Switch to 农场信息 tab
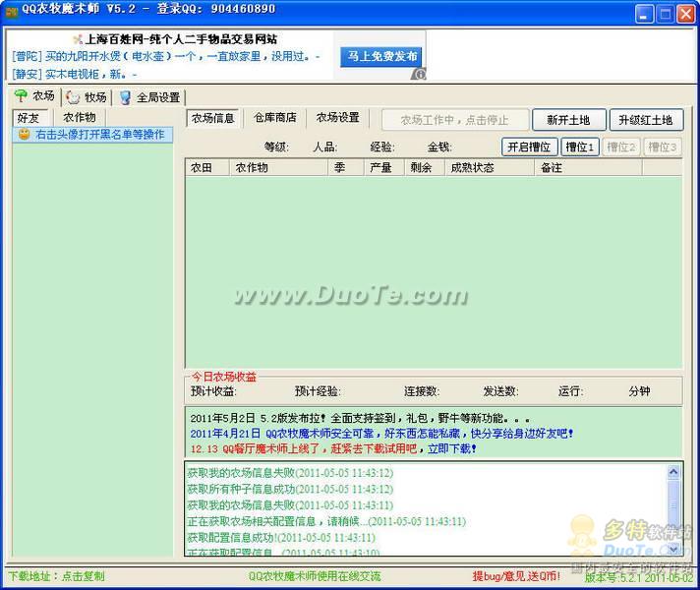This screenshot has width=700, height=590. click(x=213, y=118)
